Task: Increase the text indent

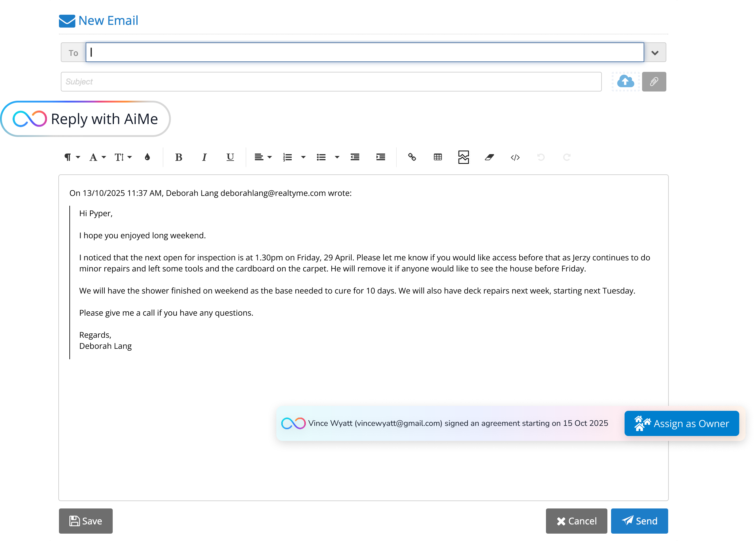Action: coord(380,157)
